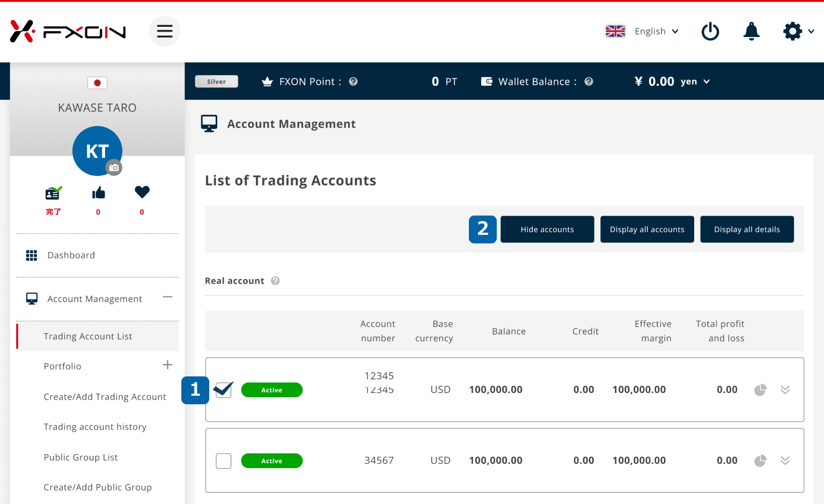824x504 pixels.
Task: Click the Silver rank badge
Action: 217,81
